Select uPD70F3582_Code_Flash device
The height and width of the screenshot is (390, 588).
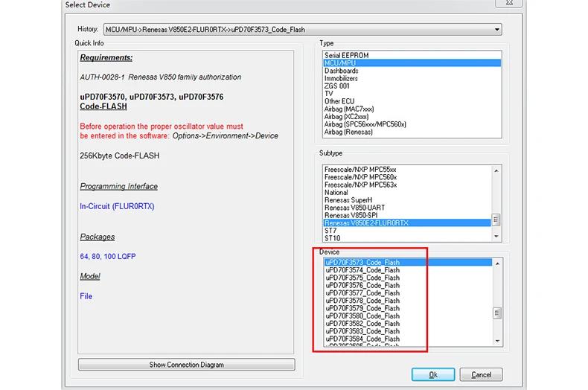point(408,324)
